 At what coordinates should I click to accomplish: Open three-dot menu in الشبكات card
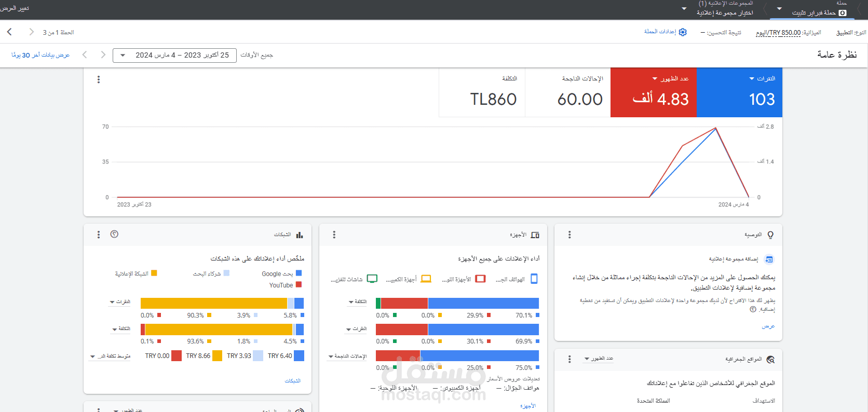pos(99,235)
